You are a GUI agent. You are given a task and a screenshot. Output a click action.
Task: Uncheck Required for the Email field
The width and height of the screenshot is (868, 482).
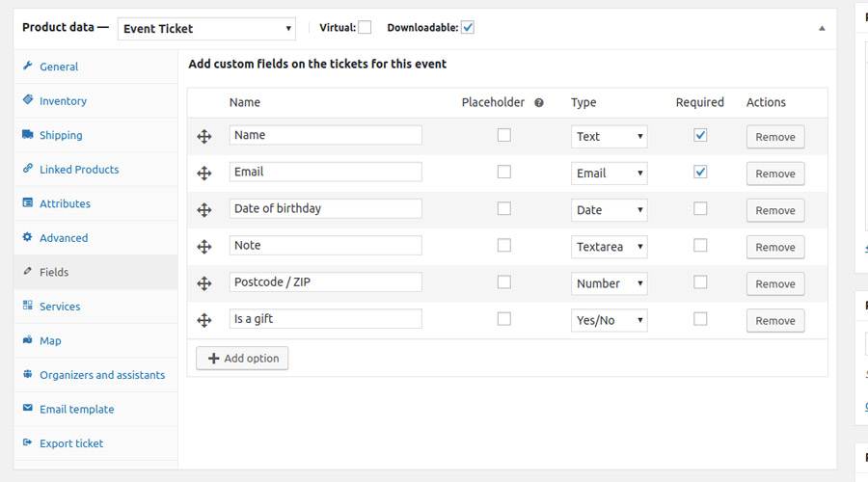coord(700,173)
